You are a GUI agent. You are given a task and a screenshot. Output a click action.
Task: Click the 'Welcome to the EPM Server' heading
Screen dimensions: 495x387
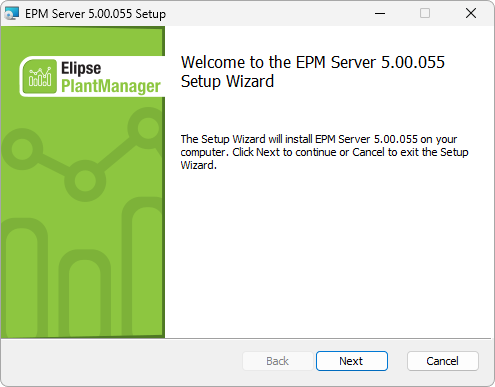[x=312, y=72]
